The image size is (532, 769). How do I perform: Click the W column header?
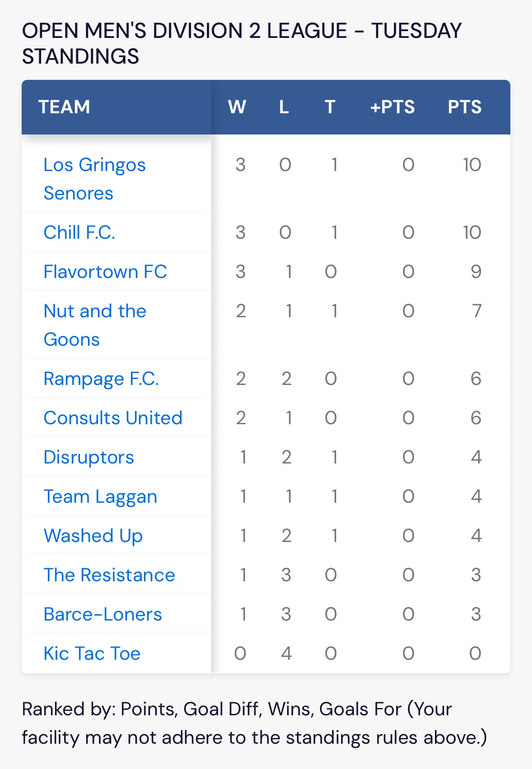pyautogui.click(x=237, y=107)
